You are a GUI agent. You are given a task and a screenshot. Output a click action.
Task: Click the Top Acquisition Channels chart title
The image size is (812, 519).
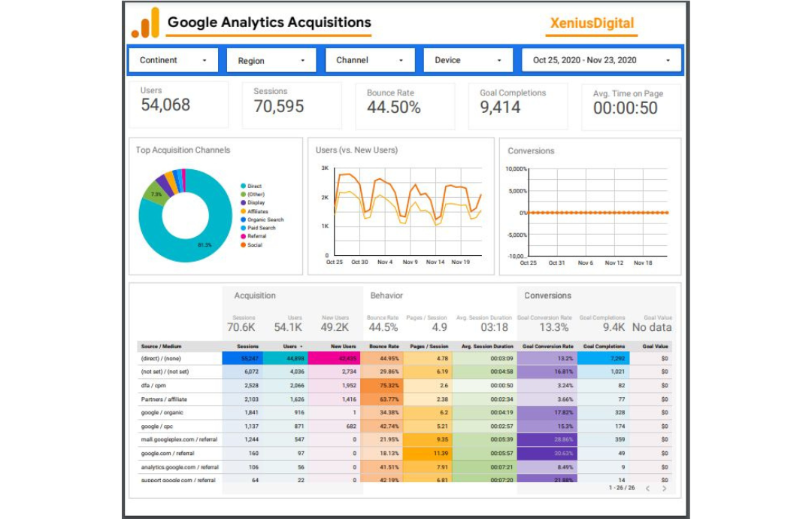(x=183, y=150)
